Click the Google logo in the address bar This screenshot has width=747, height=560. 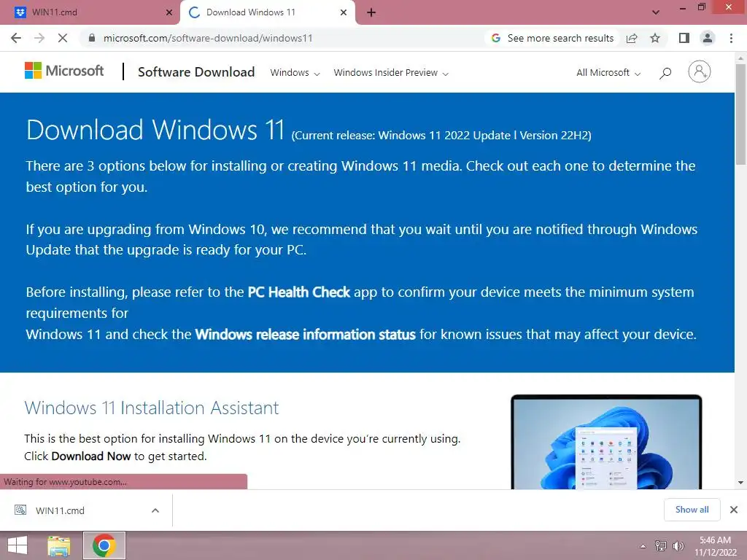495,38
